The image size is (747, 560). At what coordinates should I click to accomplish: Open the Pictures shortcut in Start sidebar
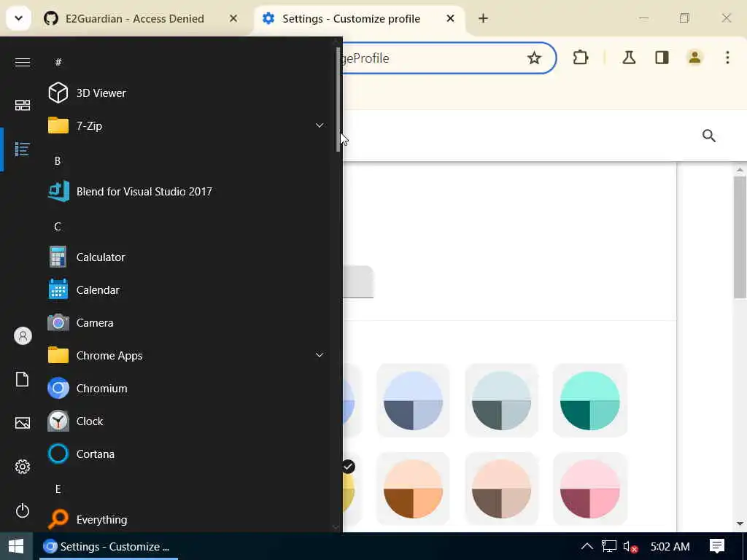(x=23, y=423)
